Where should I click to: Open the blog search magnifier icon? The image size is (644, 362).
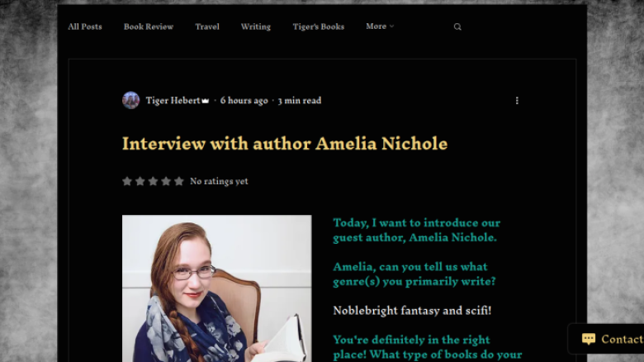pos(457,26)
